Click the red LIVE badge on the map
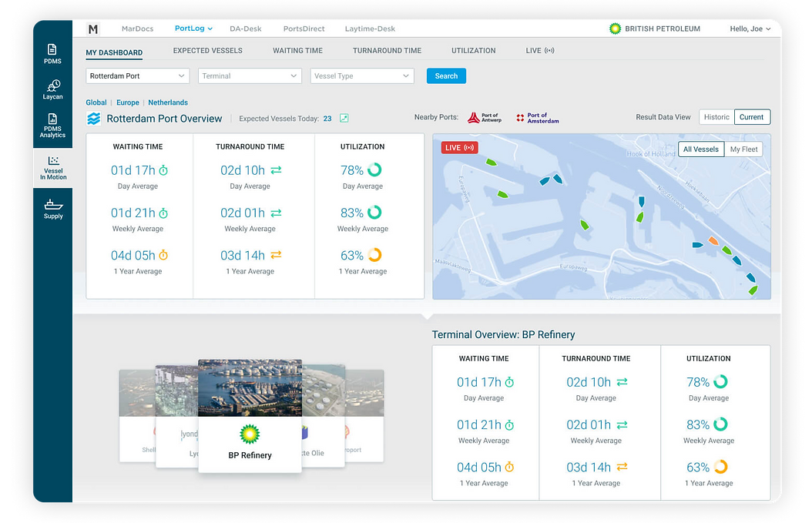The image size is (812, 523). coord(459,148)
